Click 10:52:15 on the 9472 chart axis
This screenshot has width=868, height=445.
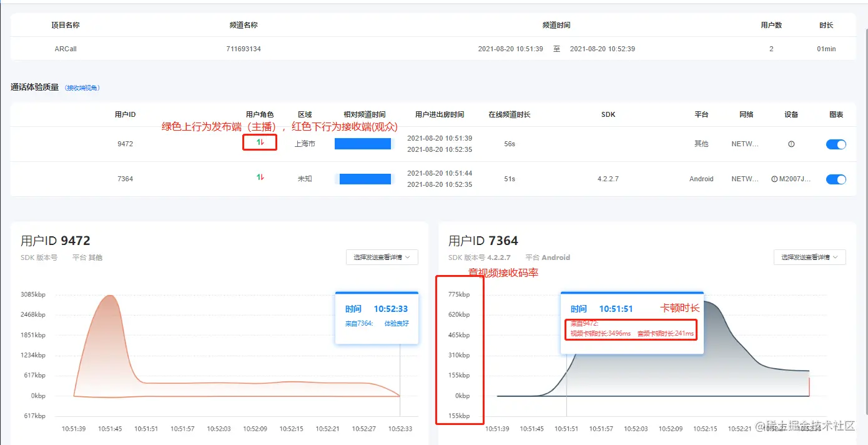(x=291, y=429)
